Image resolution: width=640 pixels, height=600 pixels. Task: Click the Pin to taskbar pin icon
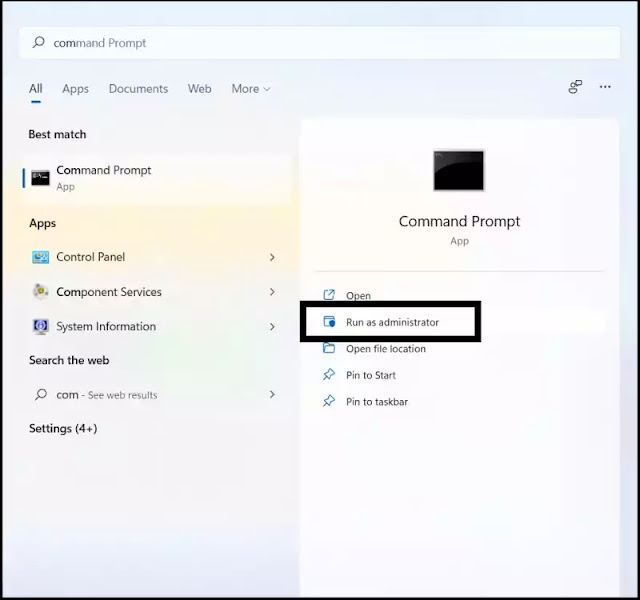[x=329, y=401]
